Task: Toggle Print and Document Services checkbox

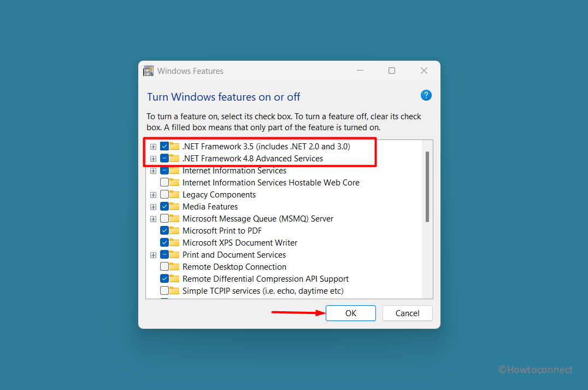Action: click(x=164, y=254)
